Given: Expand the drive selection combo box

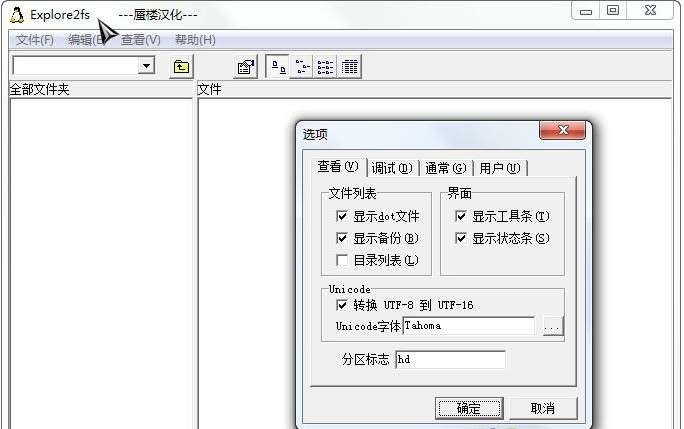Looking at the screenshot, I should point(146,66).
